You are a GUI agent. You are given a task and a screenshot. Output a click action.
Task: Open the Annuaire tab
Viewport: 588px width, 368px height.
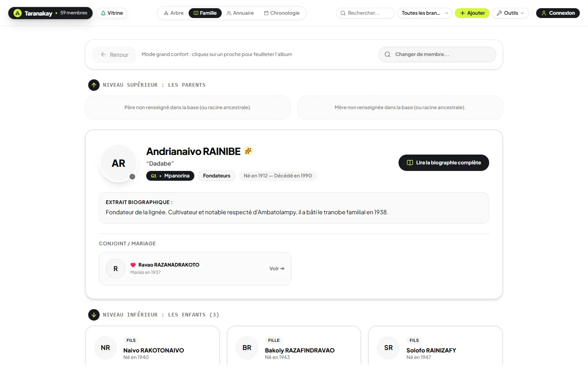click(x=240, y=13)
